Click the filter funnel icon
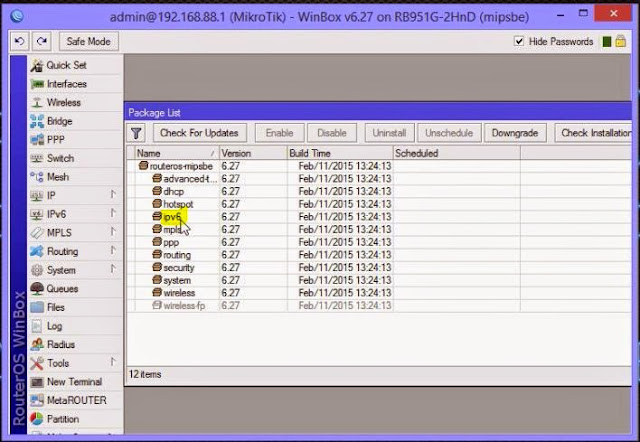640x442 pixels. pos(136,133)
